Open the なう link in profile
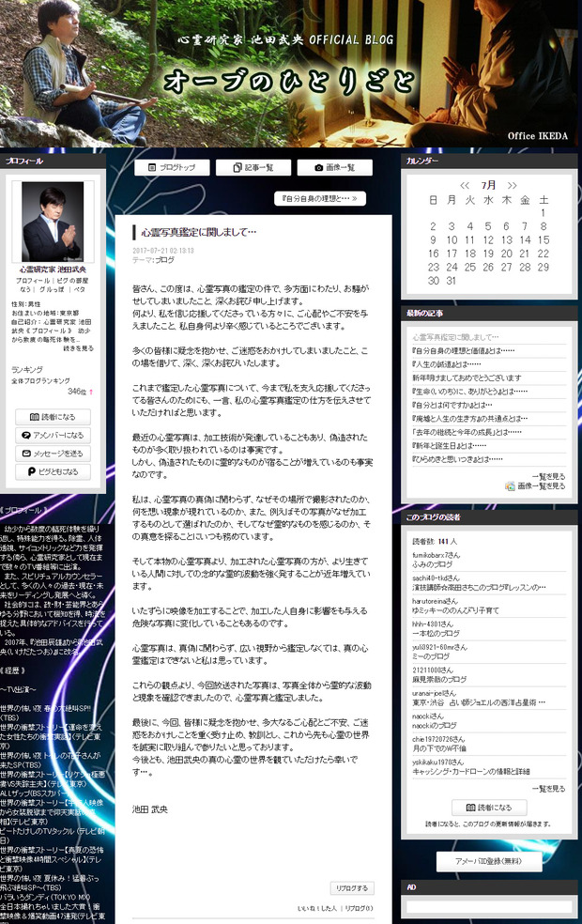This screenshot has width=582, height=924. coord(25,289)
